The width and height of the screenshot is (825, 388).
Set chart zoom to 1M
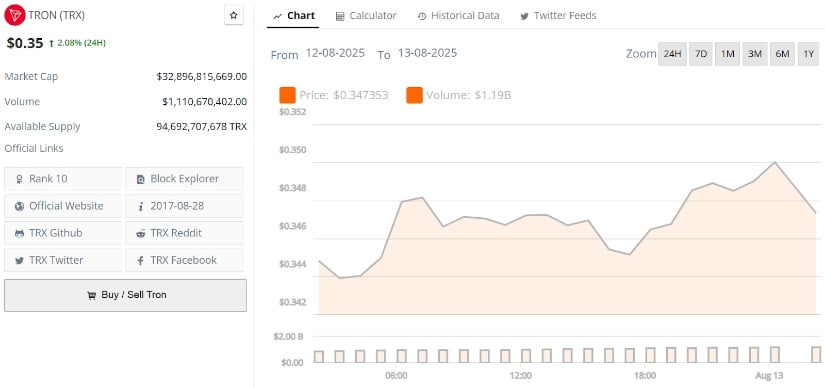[x=728, y=54]
